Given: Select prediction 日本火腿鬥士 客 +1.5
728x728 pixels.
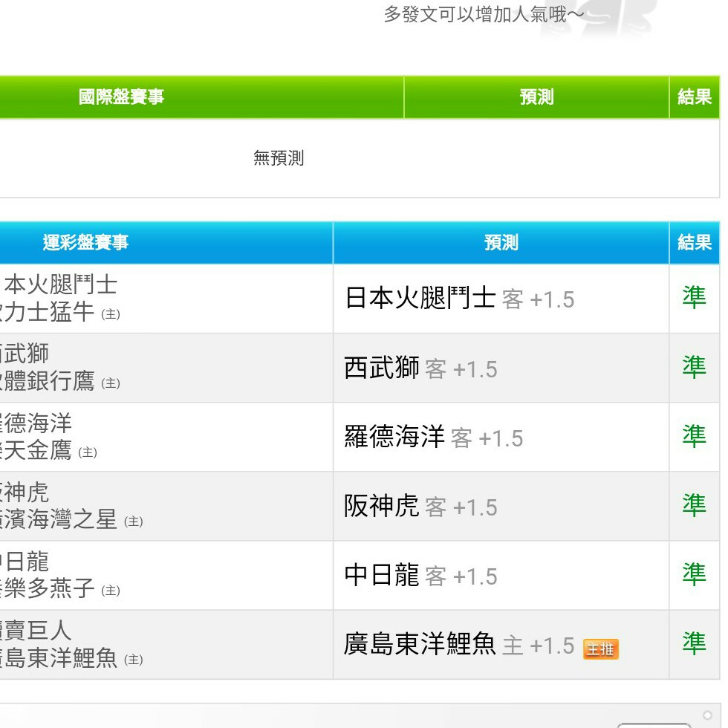Looking at the screenshot, I should point(460,298).
